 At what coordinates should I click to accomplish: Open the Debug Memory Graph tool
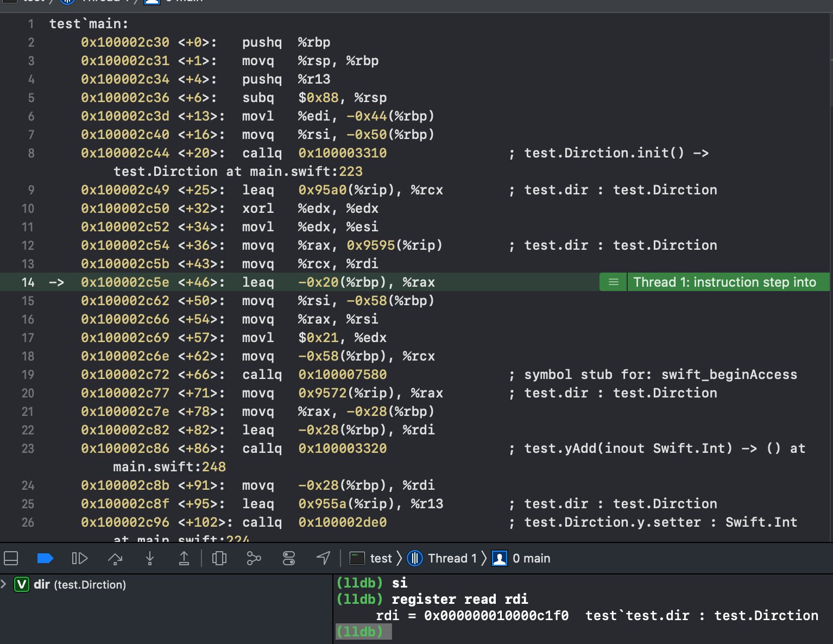pyautogui.click(x=254, y=558)
